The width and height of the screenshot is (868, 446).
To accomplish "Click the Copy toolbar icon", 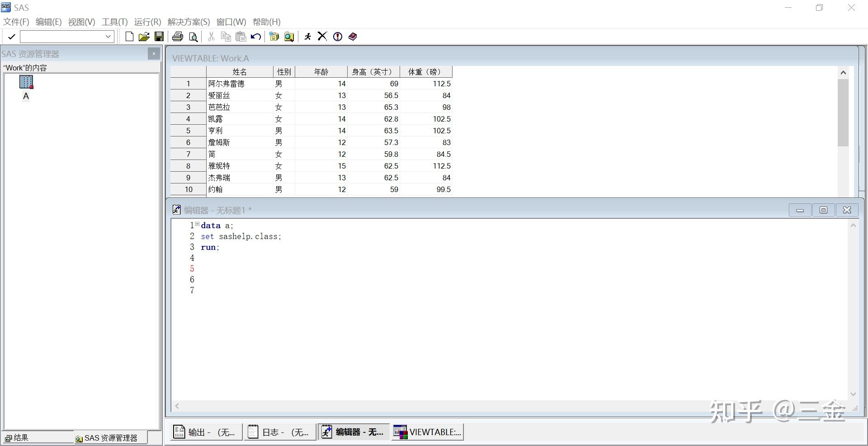I will tap(226, 37).
